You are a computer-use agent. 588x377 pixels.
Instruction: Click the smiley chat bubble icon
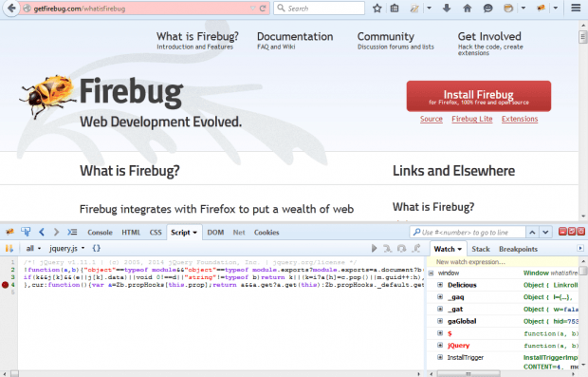point(487,9)
